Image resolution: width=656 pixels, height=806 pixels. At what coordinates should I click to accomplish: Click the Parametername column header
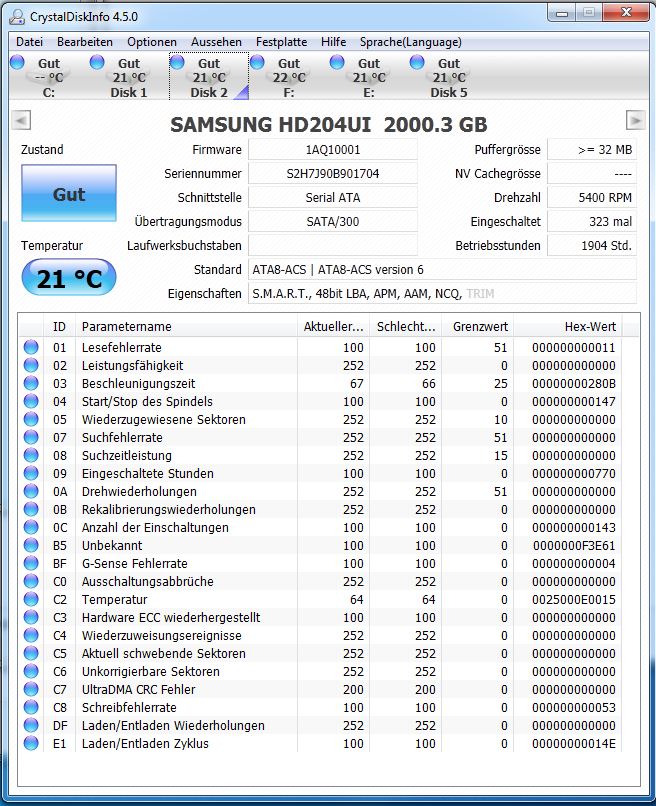[x=186, y=326]
